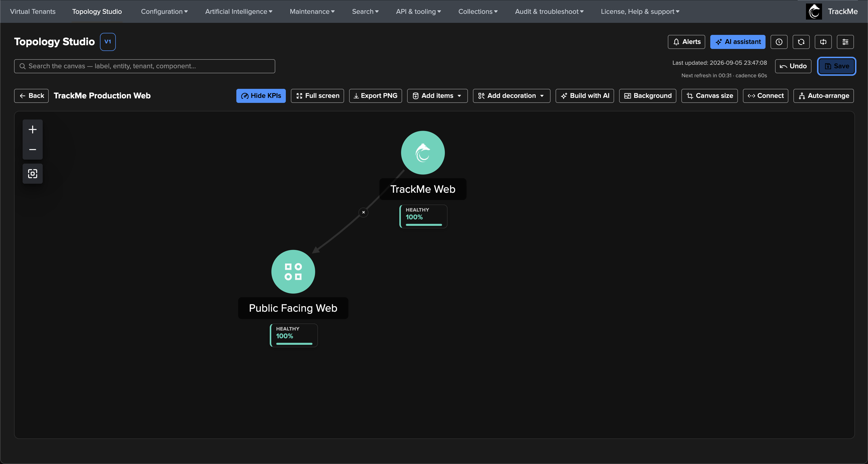Select the TrackMe Web node circle
The width and height of the screenshot is (868, 464).
[x=423, y=153]
